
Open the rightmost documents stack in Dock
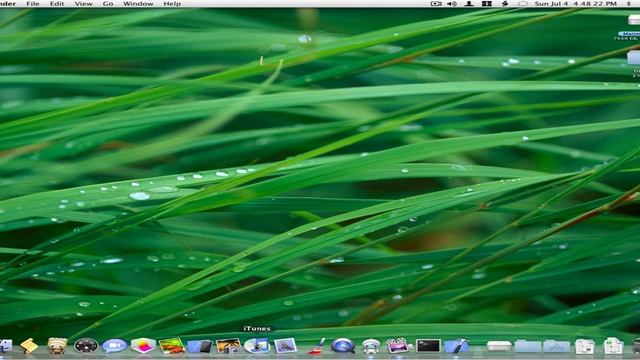tap(613, 346)
